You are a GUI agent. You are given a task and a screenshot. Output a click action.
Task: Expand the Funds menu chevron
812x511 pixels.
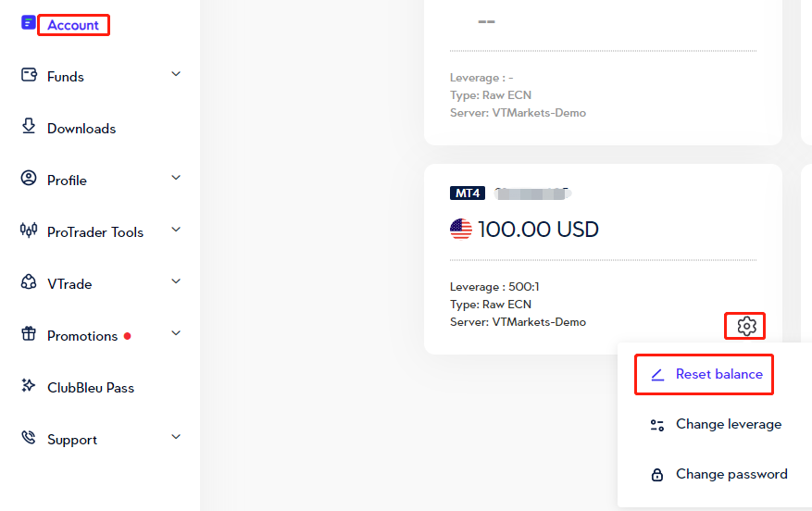click(x=176, y=74)
